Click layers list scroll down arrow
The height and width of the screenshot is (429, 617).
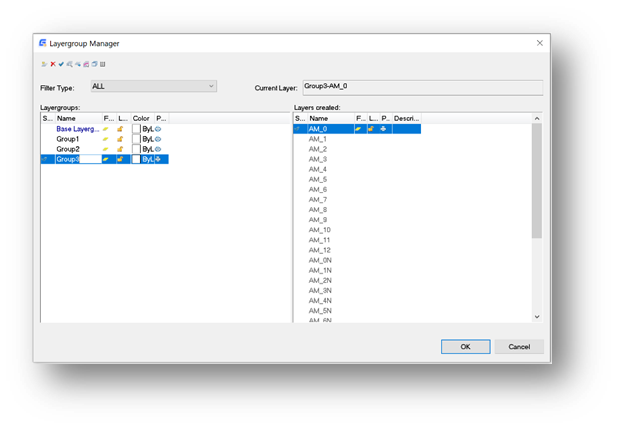(537, 317)
